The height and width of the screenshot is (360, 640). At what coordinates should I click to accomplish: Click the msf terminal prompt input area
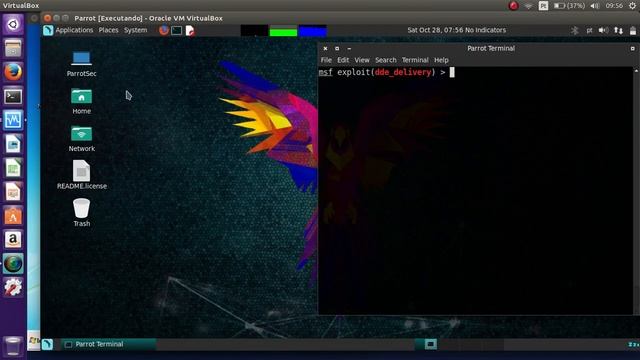(452, 72)
